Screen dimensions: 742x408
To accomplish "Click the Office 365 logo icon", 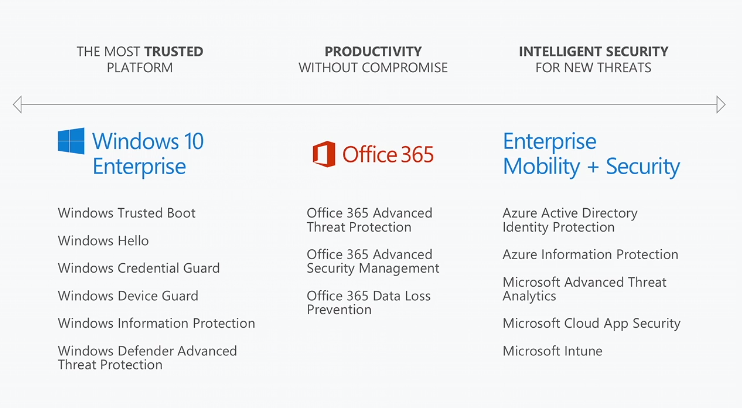I will (x=323, y=154).
